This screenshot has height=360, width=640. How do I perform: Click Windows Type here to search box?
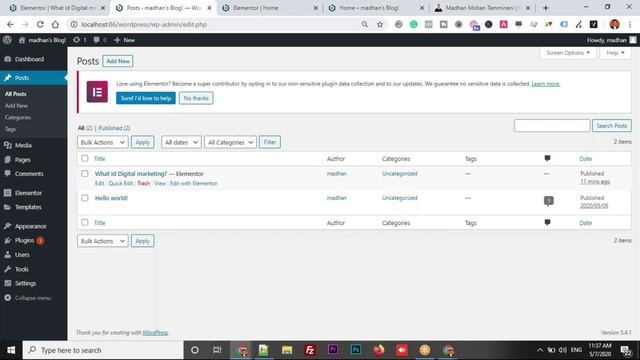pyautogui.click(x=103, y=350)
